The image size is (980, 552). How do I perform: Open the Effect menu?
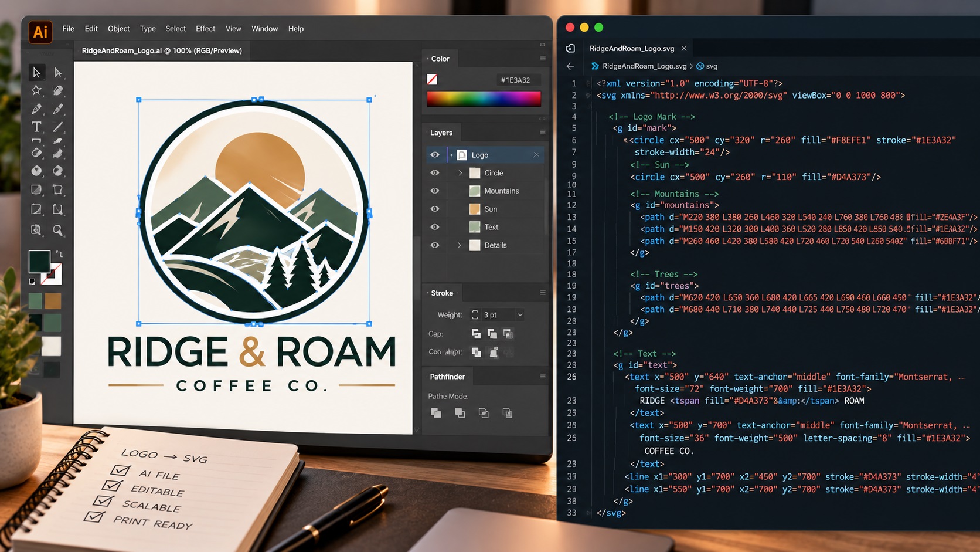[x=206, y=29]
